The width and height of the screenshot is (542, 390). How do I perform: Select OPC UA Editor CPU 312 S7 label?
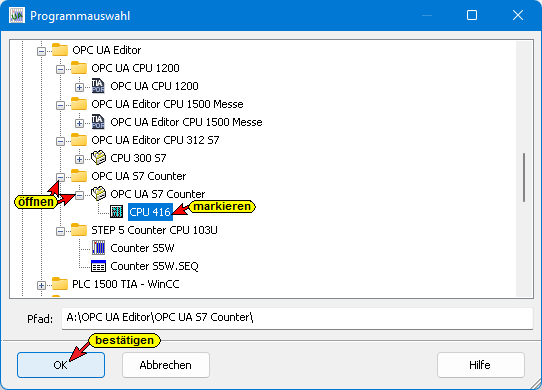point(155,140)
